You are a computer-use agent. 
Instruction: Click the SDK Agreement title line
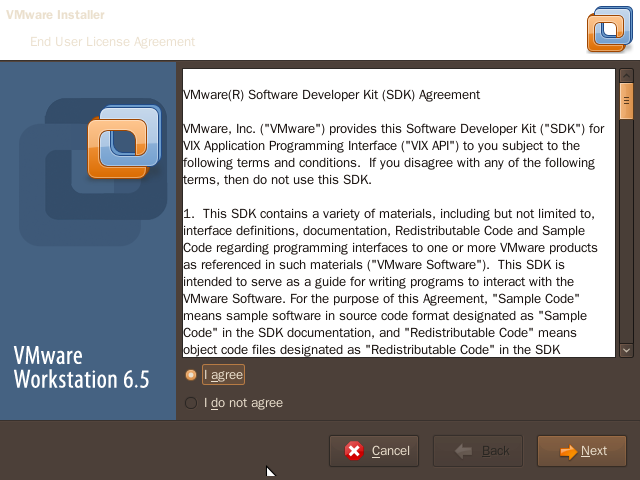click(x=331, y=95)
